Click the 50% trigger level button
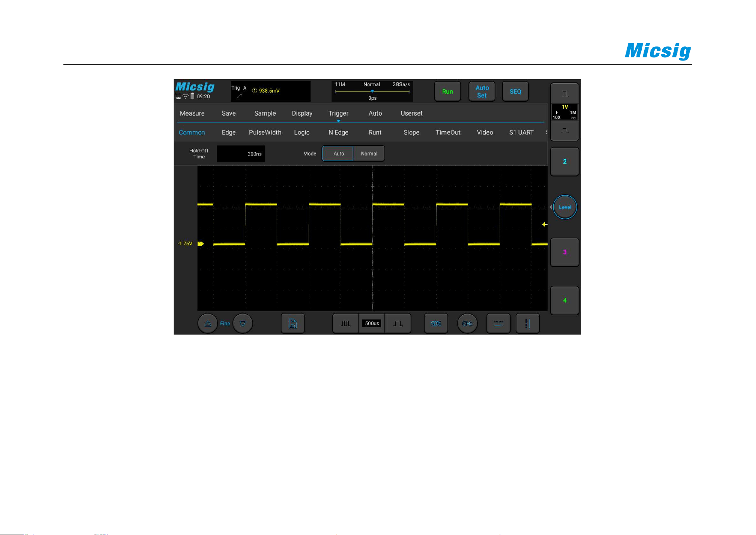Image resolution: width=756 pixels, height=535 pixels. (x=436, y=324)
